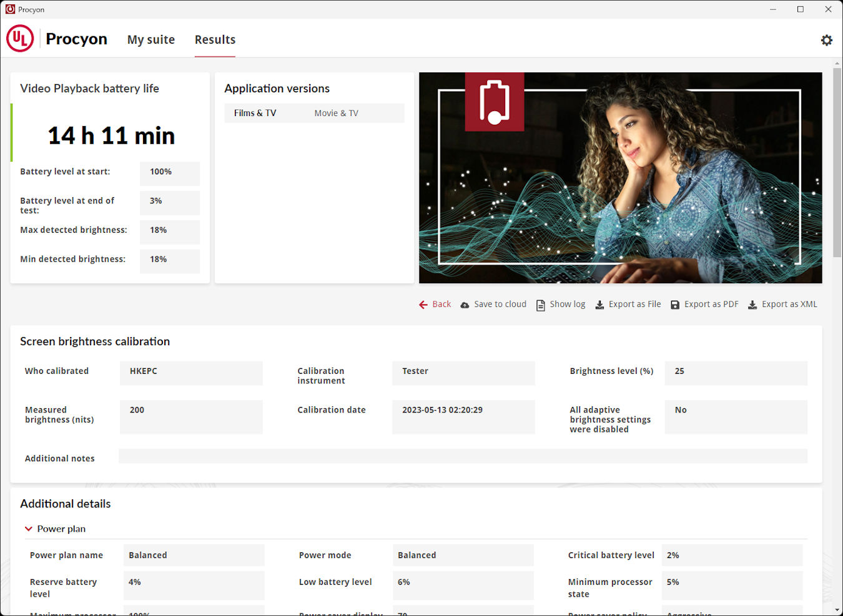Screen dimensions: 843x616
Task: Click the 14 h 11 min result
Action: [111, 135]
